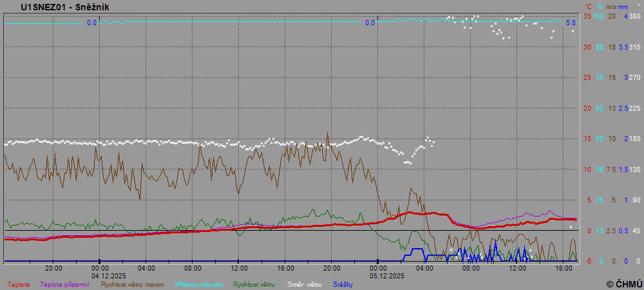Screen dimensions: 644x290
Task: Click the 360 wind direction axis value
Action: (634, 16)
